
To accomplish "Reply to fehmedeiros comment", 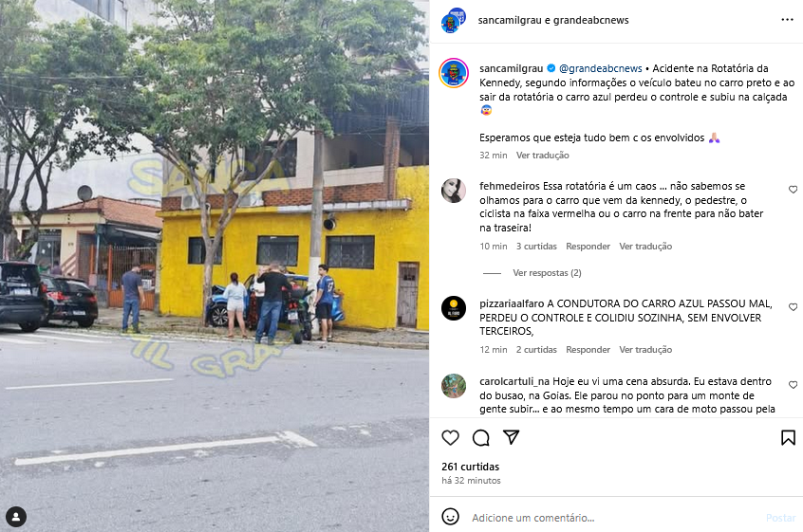I will click(588, 246).
